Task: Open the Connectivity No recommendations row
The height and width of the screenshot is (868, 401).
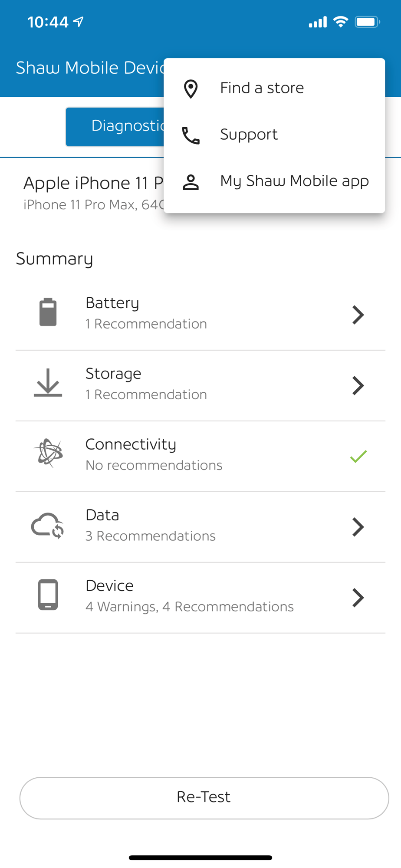Action: tap(200, 456)
